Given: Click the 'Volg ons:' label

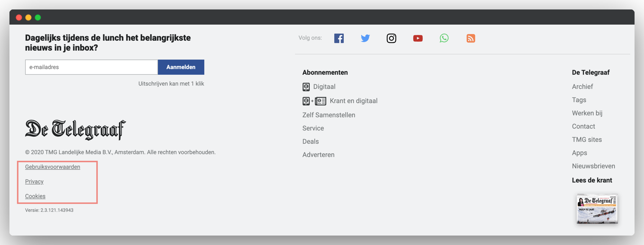Looking at the screenshot, I should click(310, 38).
